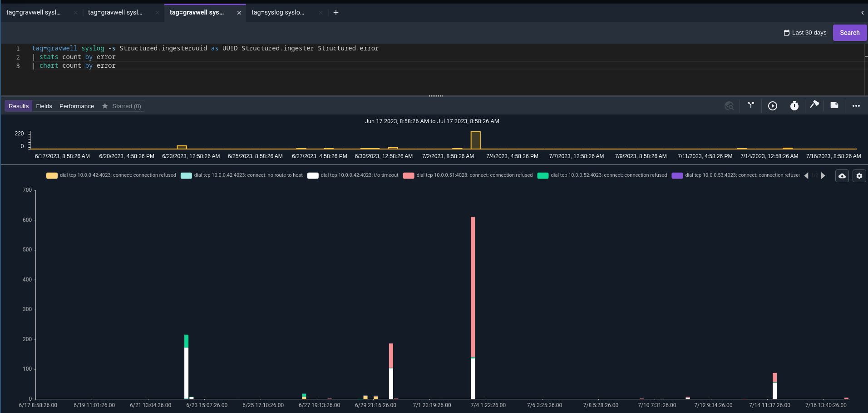Open the Starred (0) results filter

(x=122, y=106)
